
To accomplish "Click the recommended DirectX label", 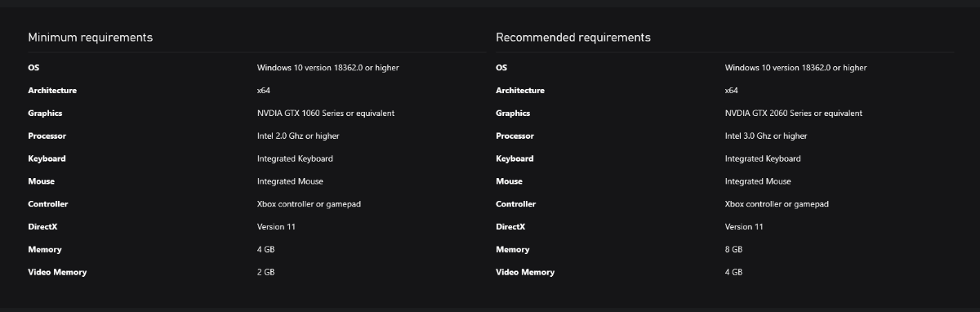I will pyautogui.click(x=510, y=227).
